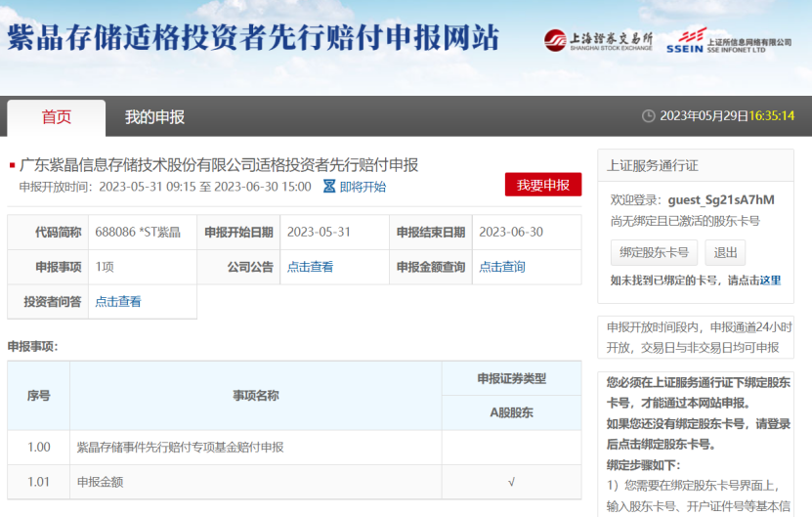Screen dimensions: 812x517
Task: Click the 尚无绑定且已激活的股东卡号 message
Action: [685, 221]
